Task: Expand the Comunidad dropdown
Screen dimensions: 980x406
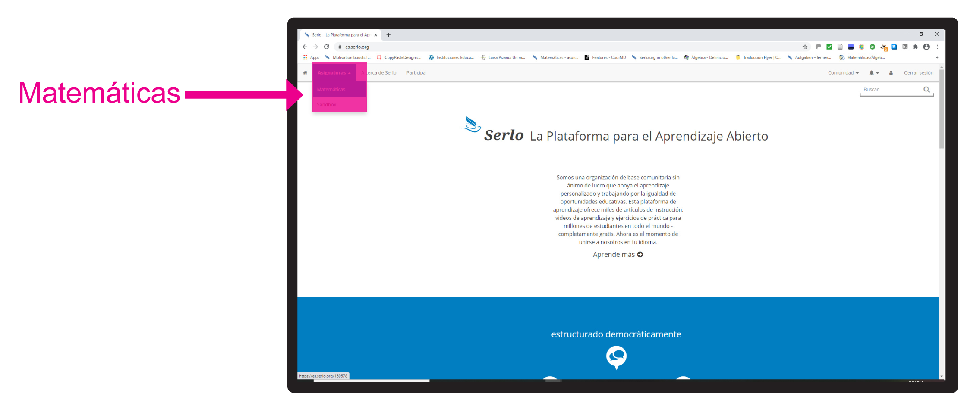Action: click(843, 73)
